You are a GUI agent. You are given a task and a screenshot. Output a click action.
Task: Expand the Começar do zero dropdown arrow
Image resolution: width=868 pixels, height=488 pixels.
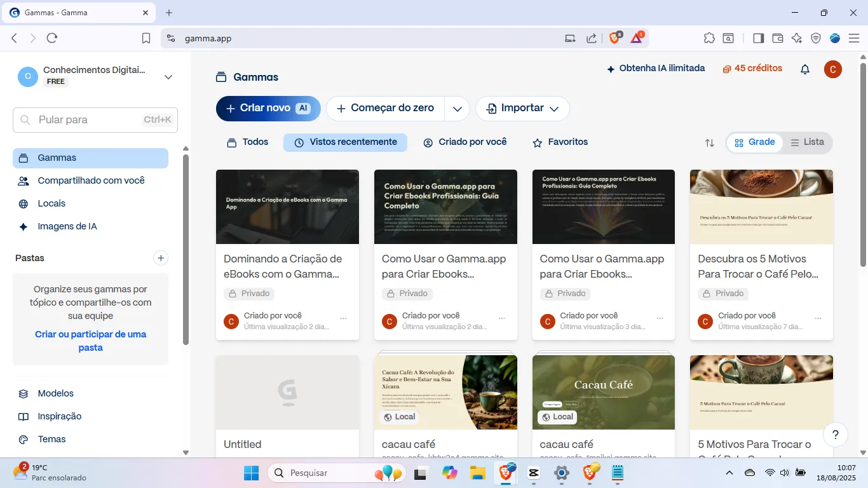457,109
